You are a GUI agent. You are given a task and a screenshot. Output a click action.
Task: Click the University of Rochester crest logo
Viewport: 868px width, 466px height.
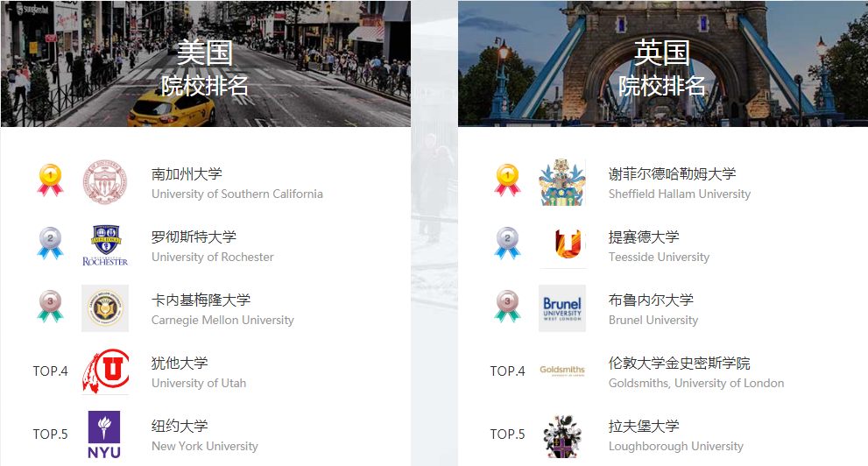[105, 245]
